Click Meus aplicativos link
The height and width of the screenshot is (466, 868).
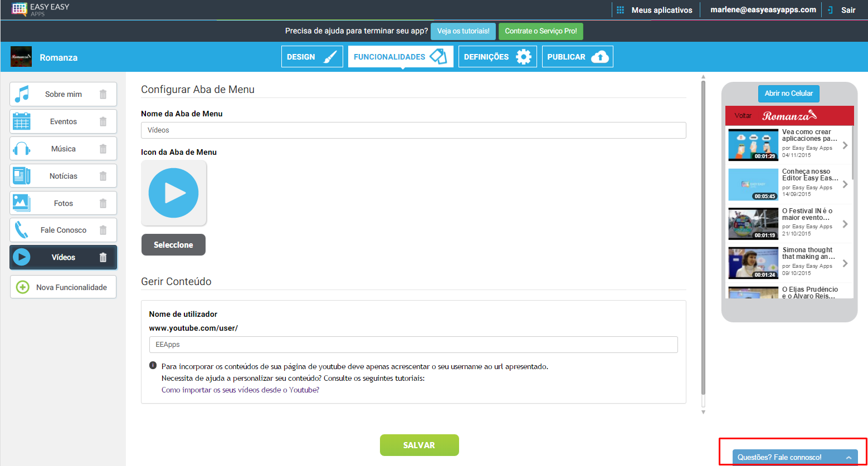662,10
